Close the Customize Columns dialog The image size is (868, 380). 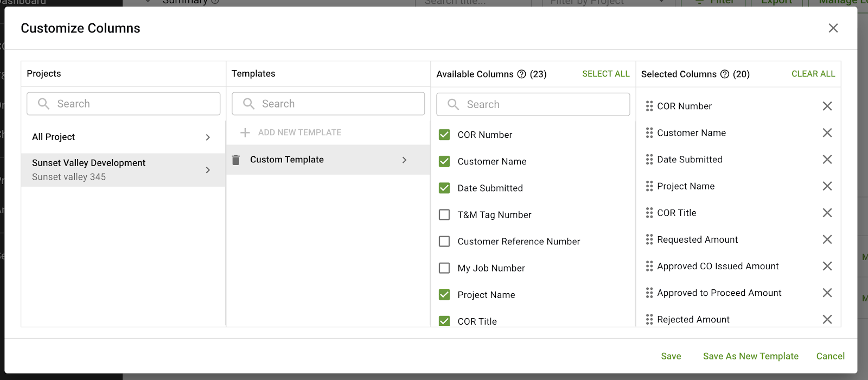click(833, 28)
